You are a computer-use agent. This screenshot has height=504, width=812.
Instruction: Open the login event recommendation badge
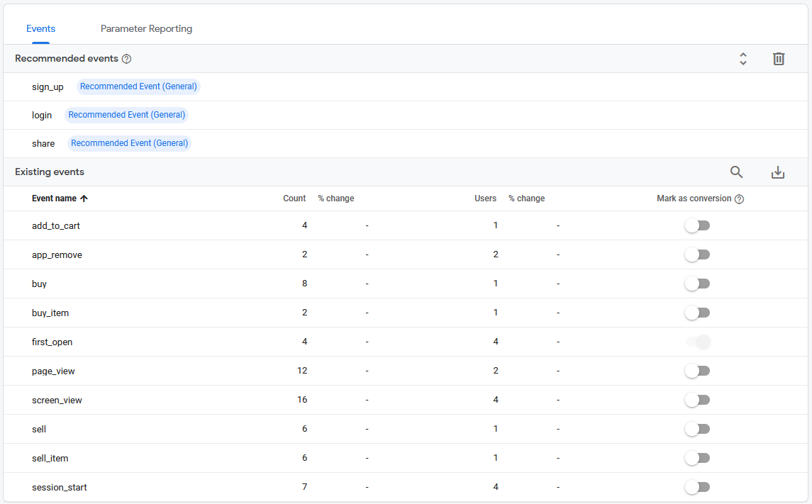coord(126,114)
